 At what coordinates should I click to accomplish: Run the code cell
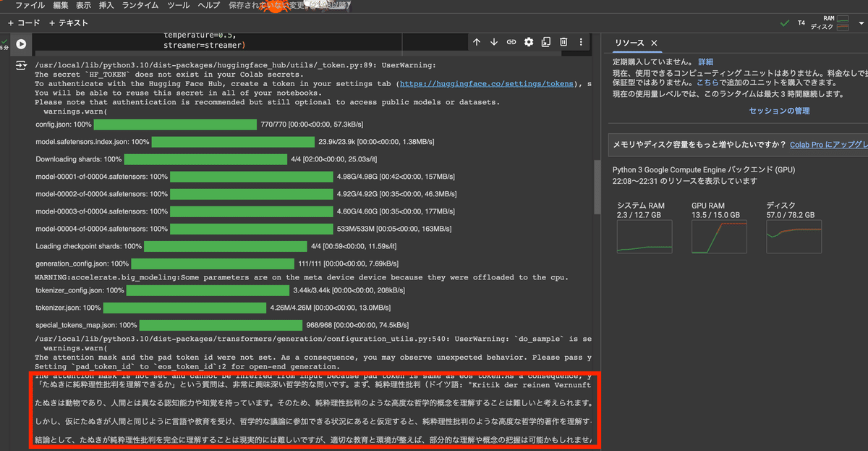[x=22, y=42]
